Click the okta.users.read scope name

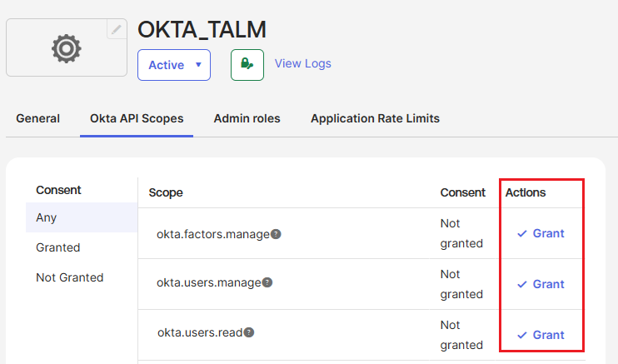(x=200, y=333)
